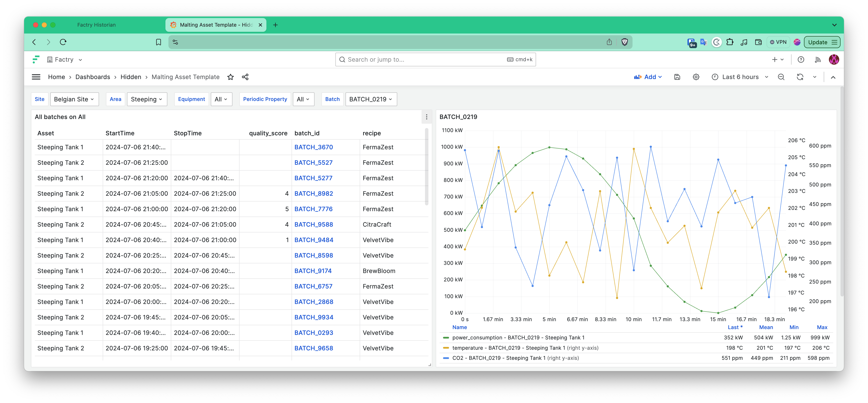Open the BATCH_9484 link
Image resolution: width=868 pixels, height=403 pixels.
pos(313,240)
